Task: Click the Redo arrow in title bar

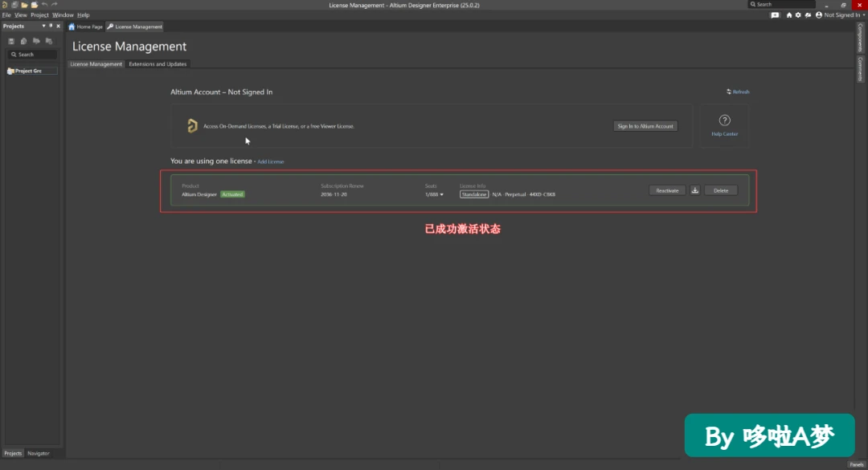Action: point(55,5)
